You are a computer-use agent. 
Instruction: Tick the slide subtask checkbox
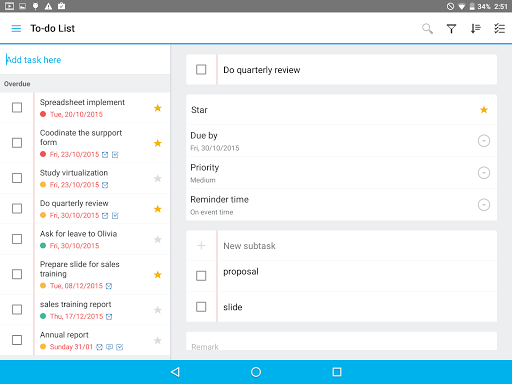tap(201, 307)
